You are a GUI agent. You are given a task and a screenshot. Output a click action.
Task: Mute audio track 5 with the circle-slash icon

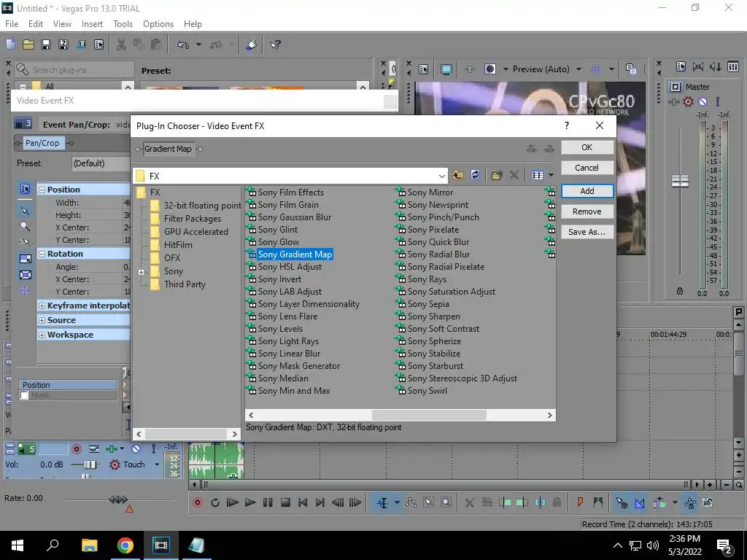click(x=136, y=448)
